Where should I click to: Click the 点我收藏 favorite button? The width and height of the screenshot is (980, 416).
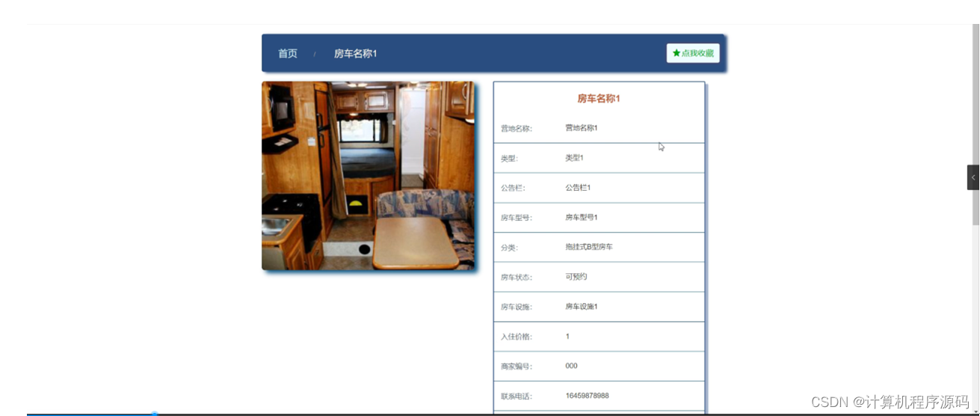[x=693, y=53]
